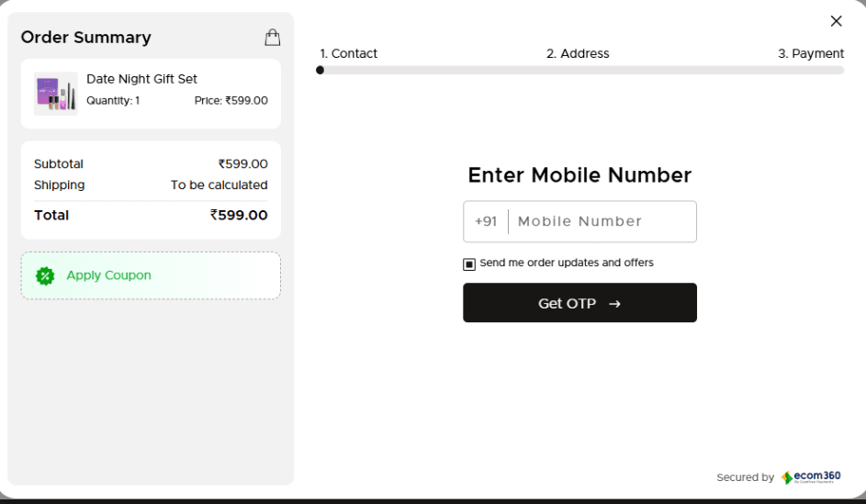866x504 pixels.
Task: Go to the Contact step
Action: tap(348, 53)
